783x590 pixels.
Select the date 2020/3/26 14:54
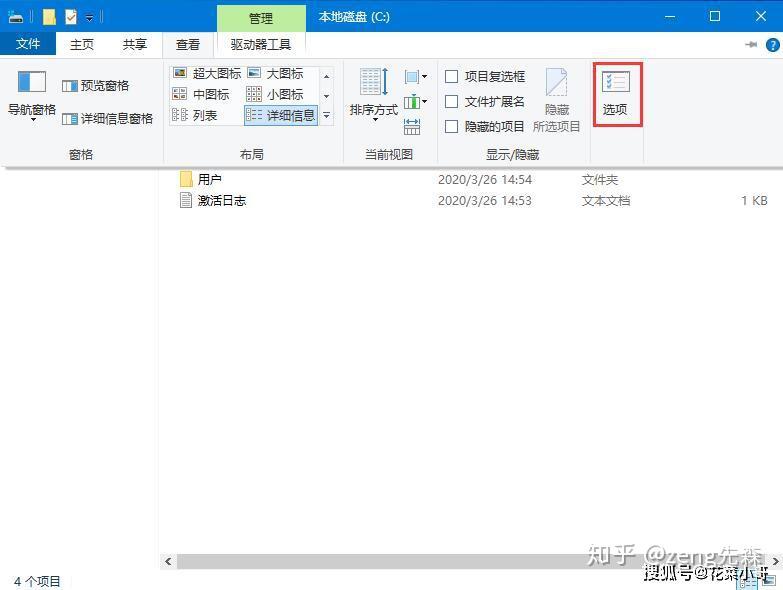(485, 179)
